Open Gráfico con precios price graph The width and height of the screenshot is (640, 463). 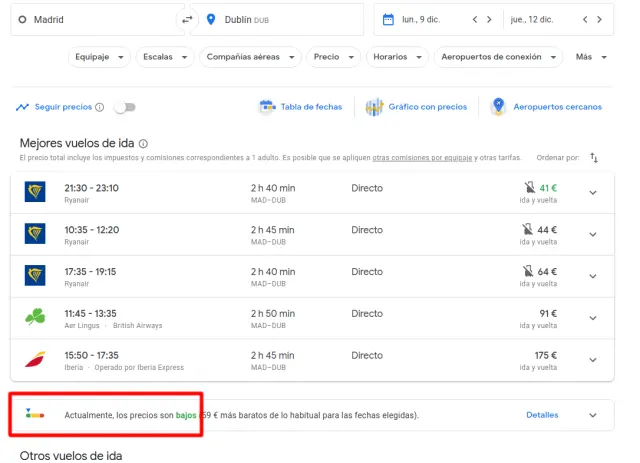(x=417, y=107)
